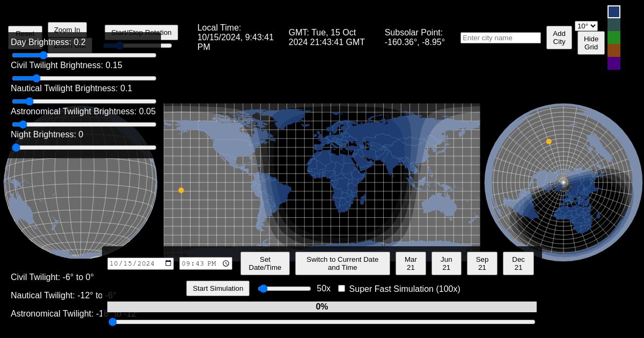Click the city name input field
This screenshot has height=338, width=644.
click(x=500, y=38)
